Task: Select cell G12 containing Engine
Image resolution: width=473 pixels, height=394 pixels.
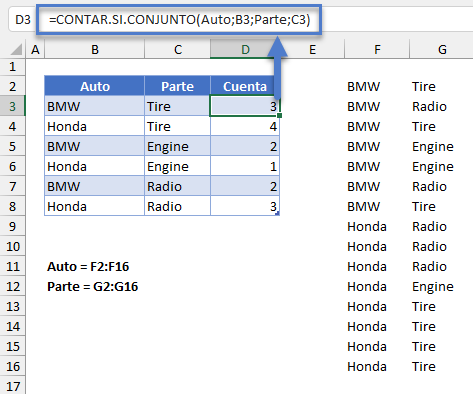Action: (x=442, y=286)
